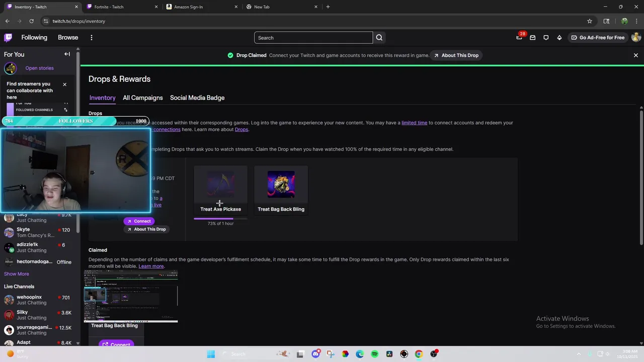Image resolution: width=644 pixels, height=362 pixels.
Task: Open the Drops link
Action: pyautogui.click(x=242, y=130)
